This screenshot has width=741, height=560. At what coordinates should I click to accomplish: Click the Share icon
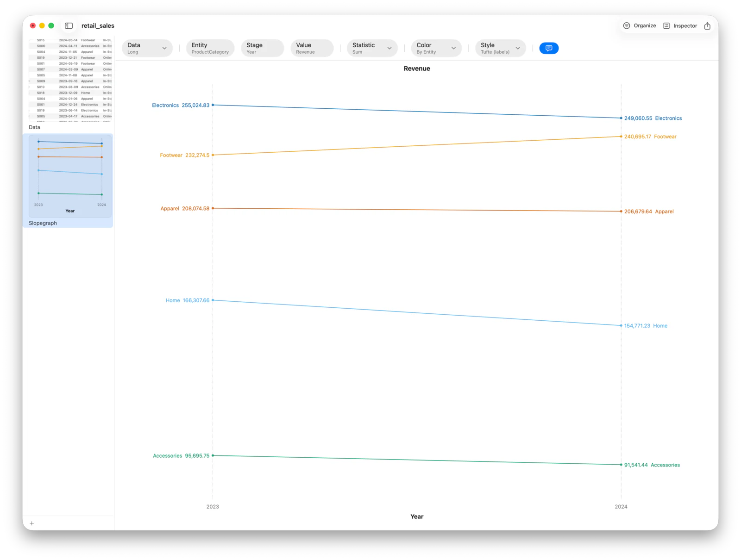[707, 26]
